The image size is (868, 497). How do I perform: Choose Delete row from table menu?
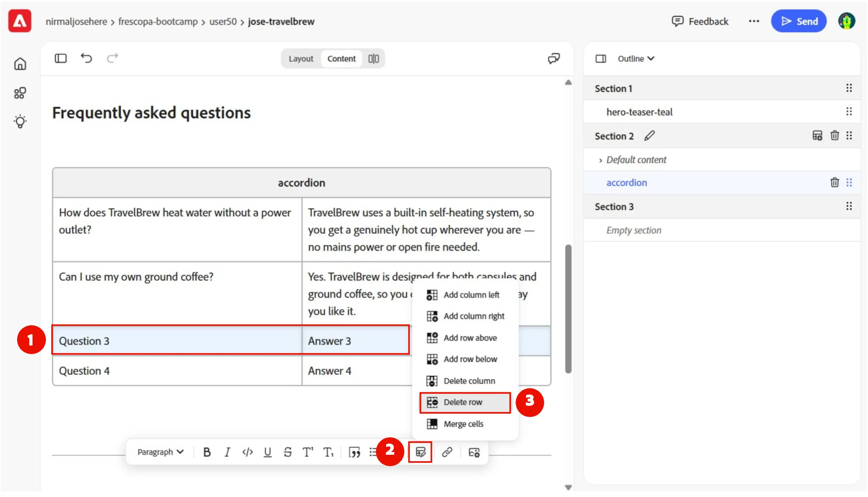point(465,402)
